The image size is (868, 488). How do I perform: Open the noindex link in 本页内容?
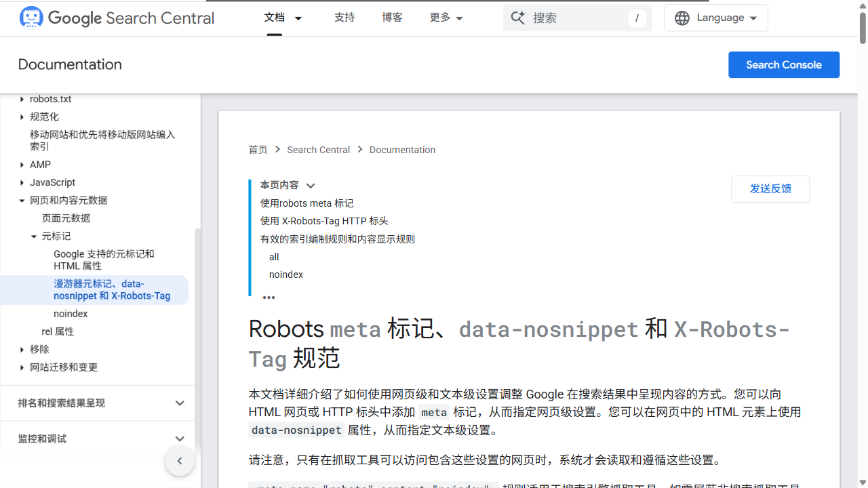[285, 274]
